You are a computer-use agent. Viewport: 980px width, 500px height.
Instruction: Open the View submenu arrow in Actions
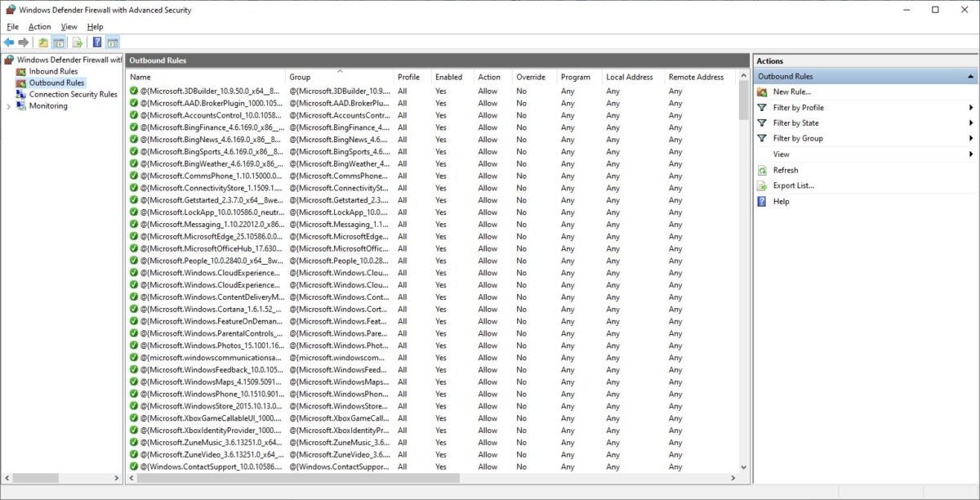click(x=971, y=154)
